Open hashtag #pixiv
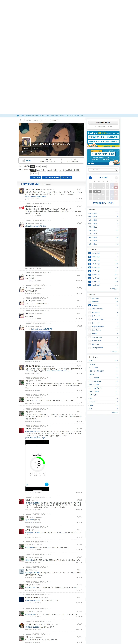 91,361
